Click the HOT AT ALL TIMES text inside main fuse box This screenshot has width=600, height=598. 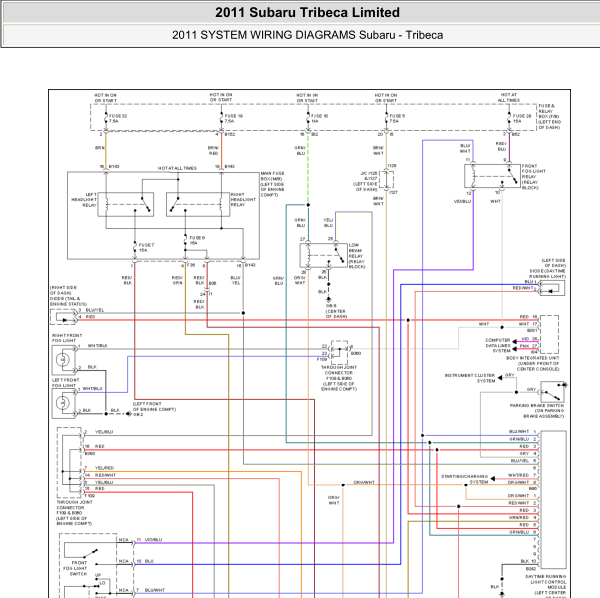(177, 168)
